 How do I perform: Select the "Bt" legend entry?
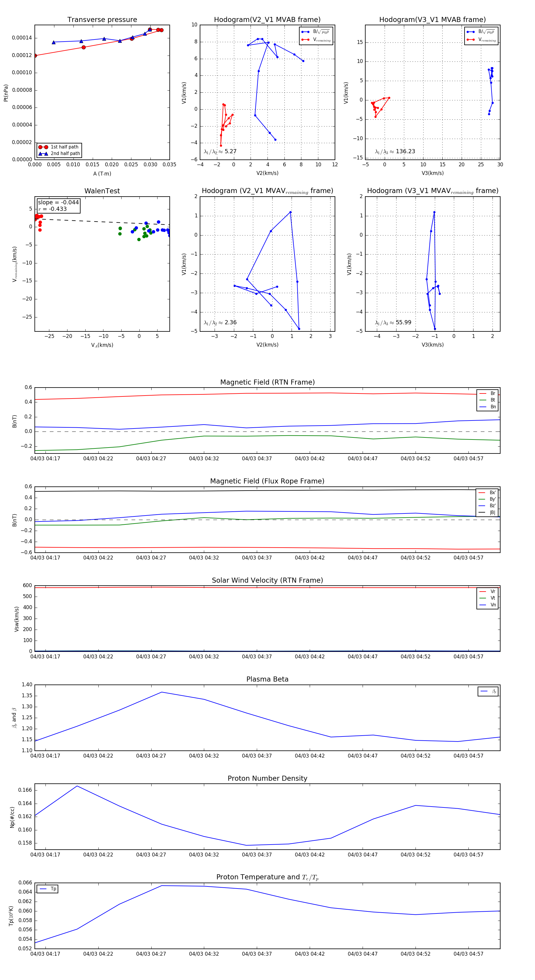coord(487,400)
